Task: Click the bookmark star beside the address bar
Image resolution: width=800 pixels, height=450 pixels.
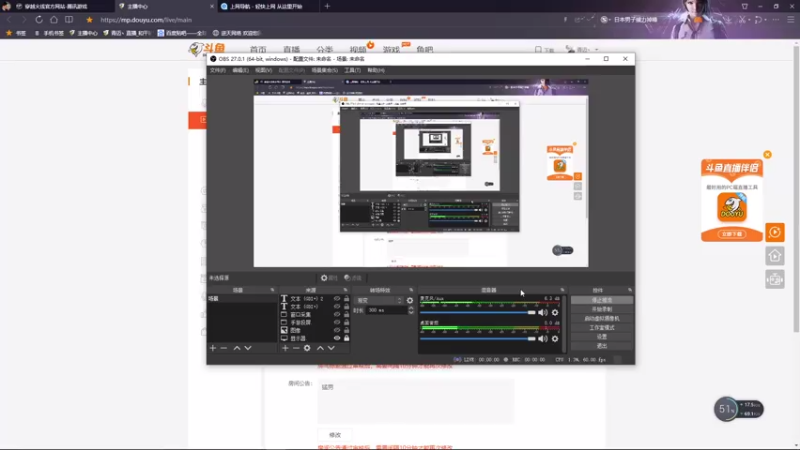Action: 89,19
